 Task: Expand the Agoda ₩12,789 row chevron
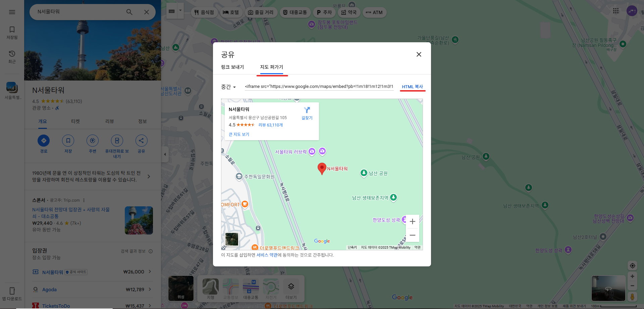(150, 289)
